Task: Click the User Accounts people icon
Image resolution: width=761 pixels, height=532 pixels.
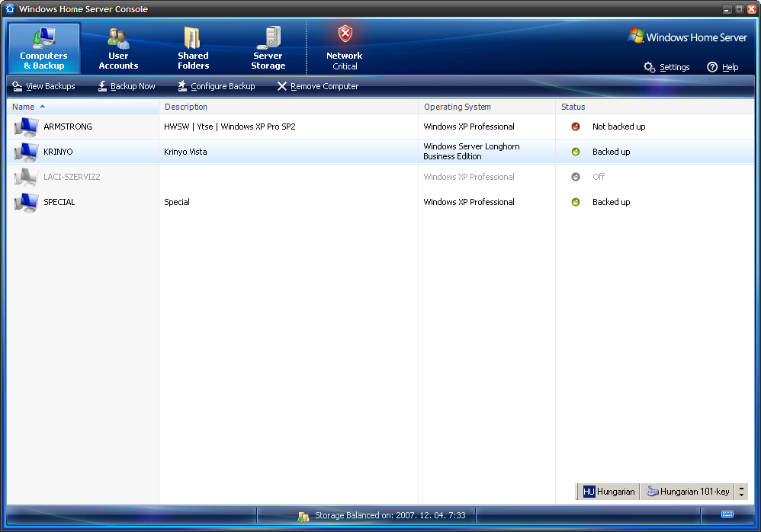Action: (118, 38)
